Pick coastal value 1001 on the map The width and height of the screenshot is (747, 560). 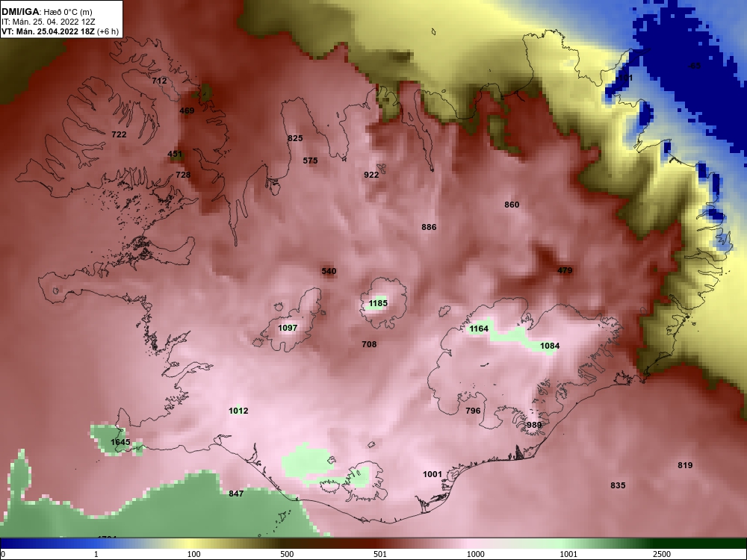pyautogui.click(x=433, y=474)
